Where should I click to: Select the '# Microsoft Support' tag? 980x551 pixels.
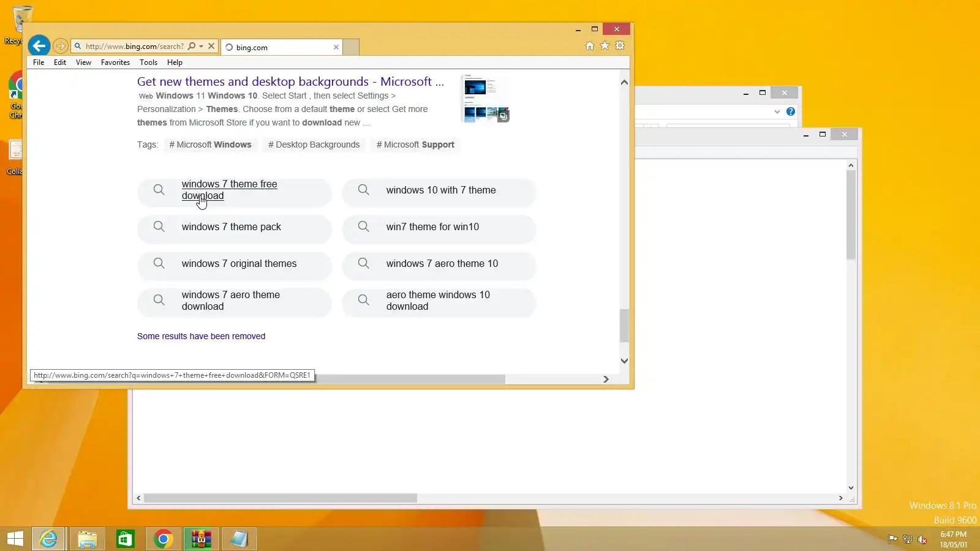click(x=415, y=144)
